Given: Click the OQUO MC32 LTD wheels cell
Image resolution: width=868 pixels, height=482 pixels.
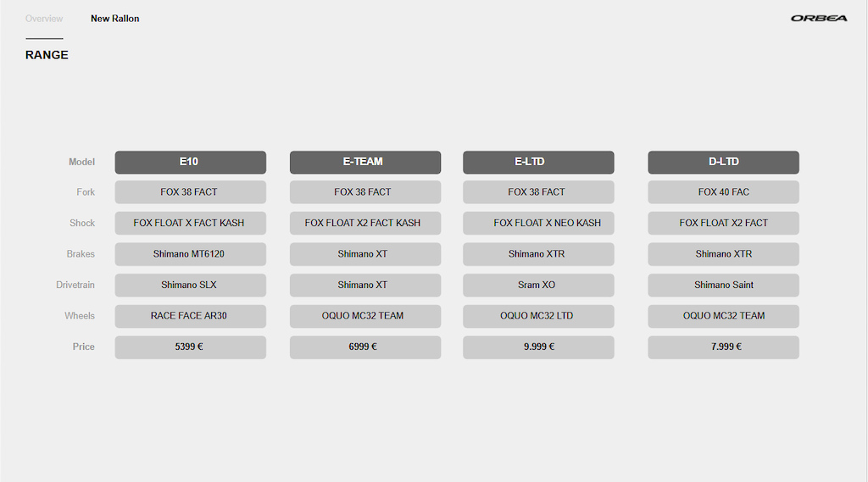Looking at the screenshot, I should [x=538, y=316].
